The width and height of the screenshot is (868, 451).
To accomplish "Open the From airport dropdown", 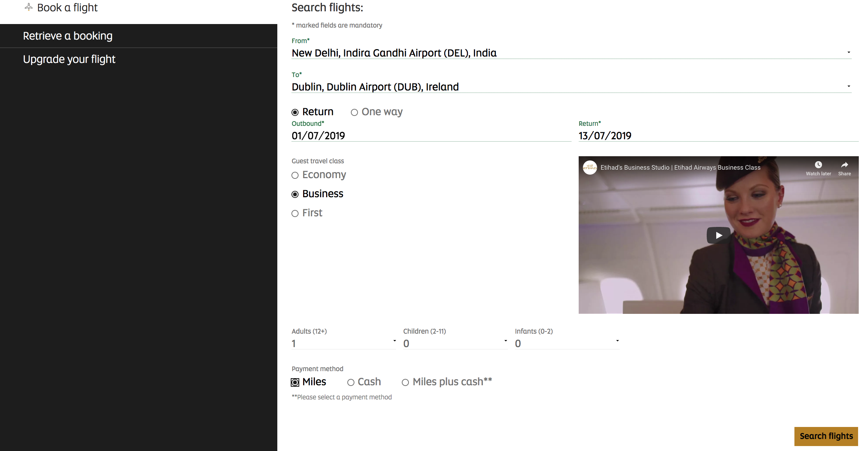I will [x=848, y=53].
